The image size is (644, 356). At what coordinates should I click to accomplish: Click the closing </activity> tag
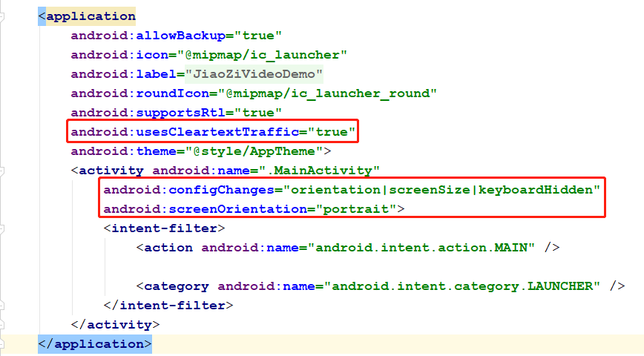click(116, 325)
